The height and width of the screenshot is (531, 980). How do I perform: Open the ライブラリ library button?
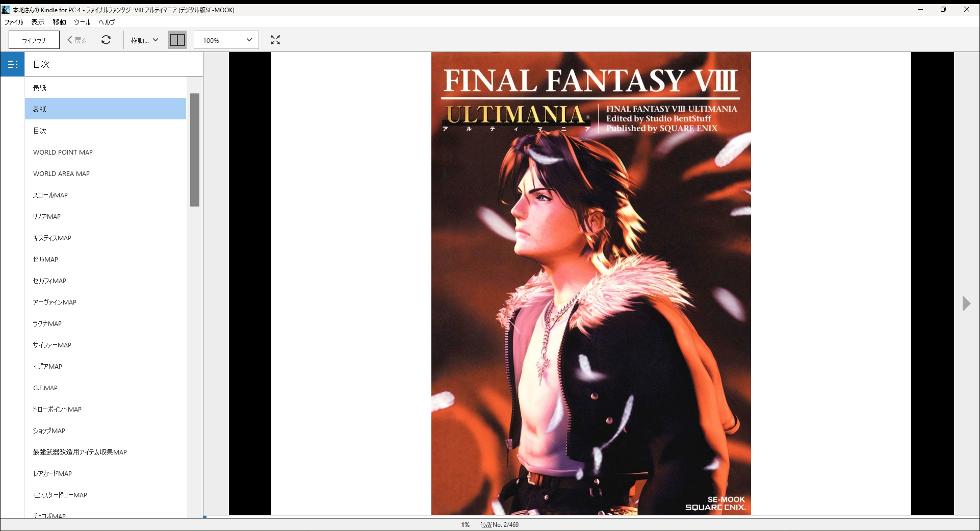(x=34, y=40)
